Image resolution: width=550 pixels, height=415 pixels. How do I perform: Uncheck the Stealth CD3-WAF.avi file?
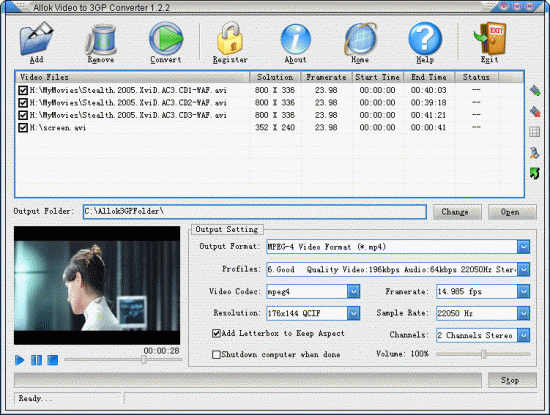click(x=23, y=115)
